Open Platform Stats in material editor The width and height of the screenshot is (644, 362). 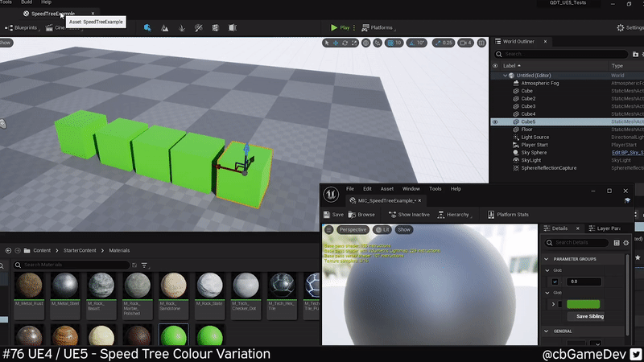(x=507, y=215)
